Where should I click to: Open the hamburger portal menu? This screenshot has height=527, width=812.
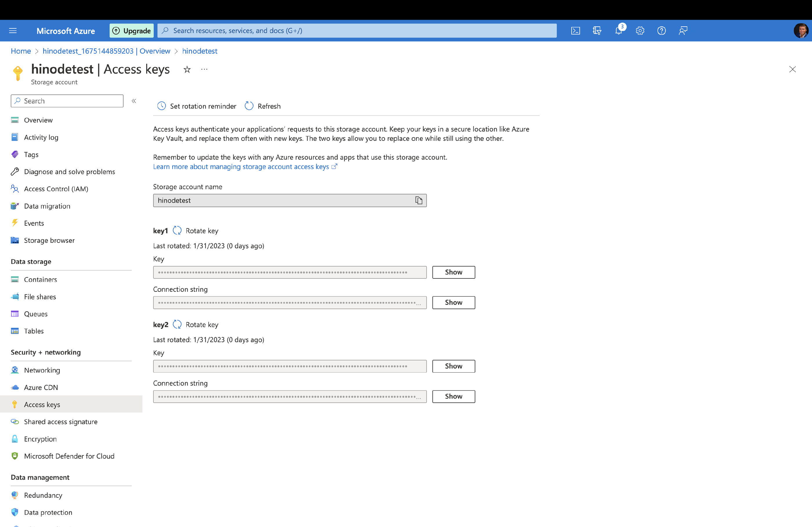tap(13, 31)
